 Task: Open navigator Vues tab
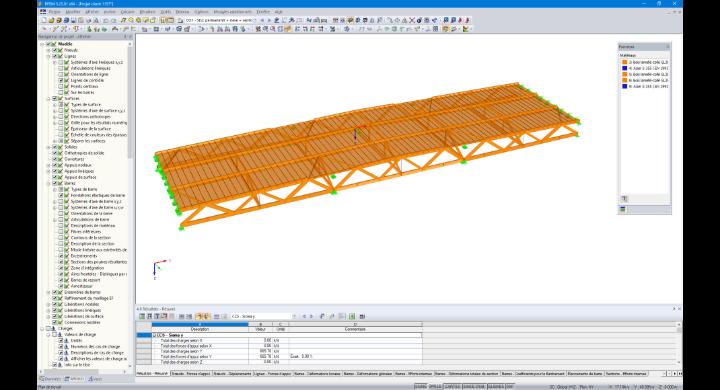coord(96,379)
